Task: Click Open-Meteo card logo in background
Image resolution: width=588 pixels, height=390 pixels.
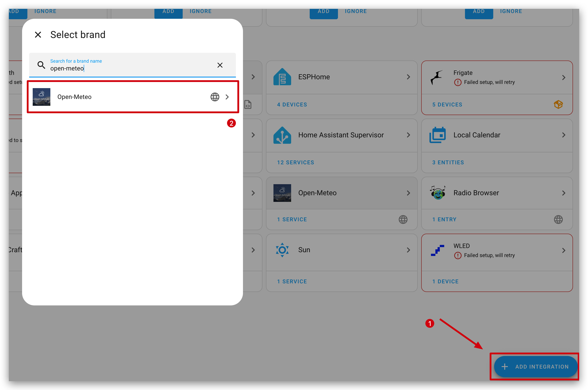Action: [282, 193]
